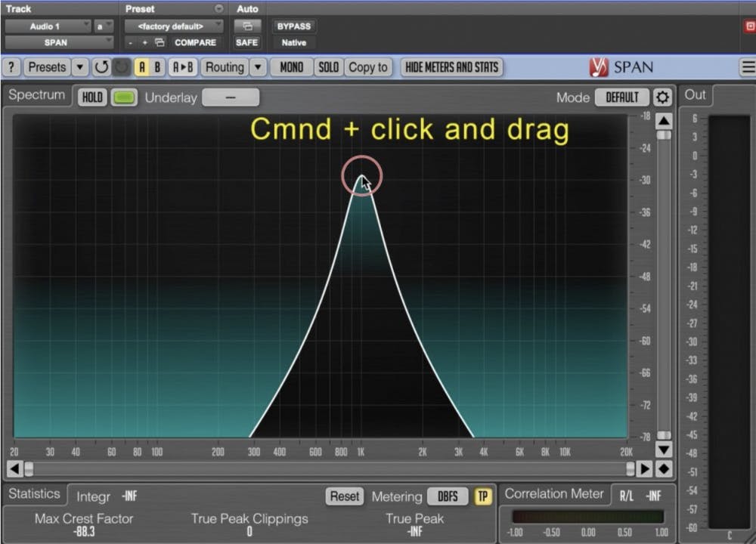Open the Presets dropdown arrow

click(x=79, y=67)
